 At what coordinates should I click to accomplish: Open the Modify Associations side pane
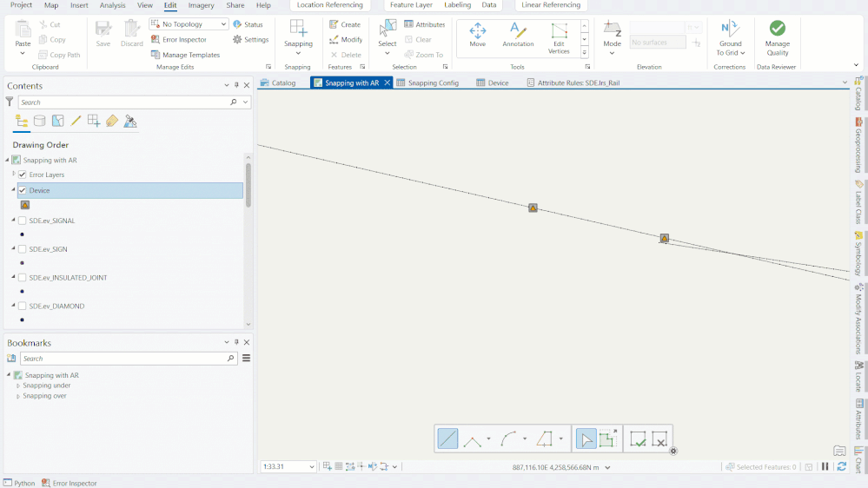point(858,319)
